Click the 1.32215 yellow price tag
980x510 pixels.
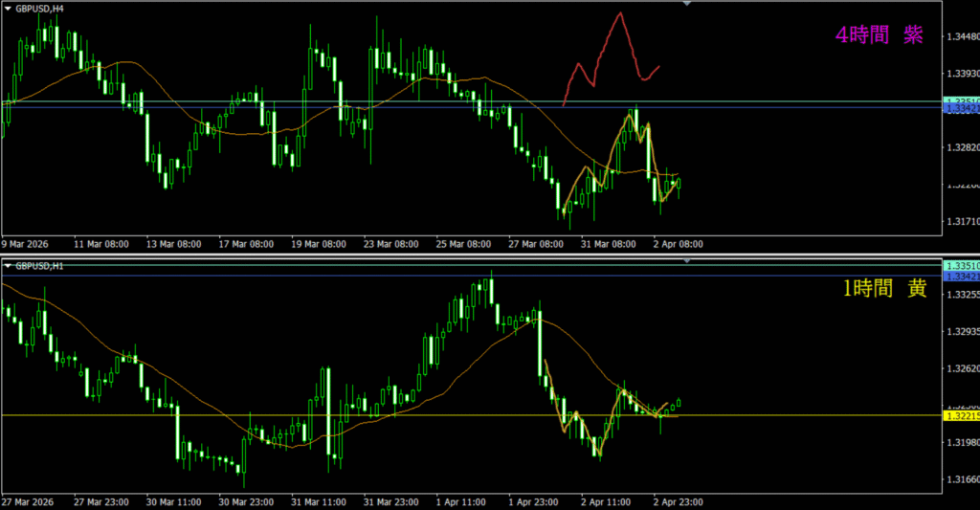[959, 416]
